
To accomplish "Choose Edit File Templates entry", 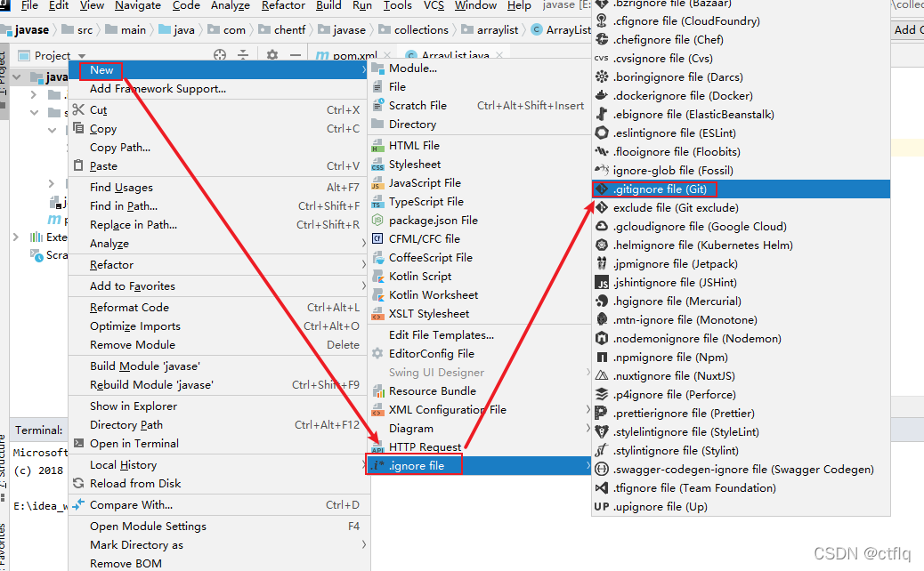I will point(480,335).
